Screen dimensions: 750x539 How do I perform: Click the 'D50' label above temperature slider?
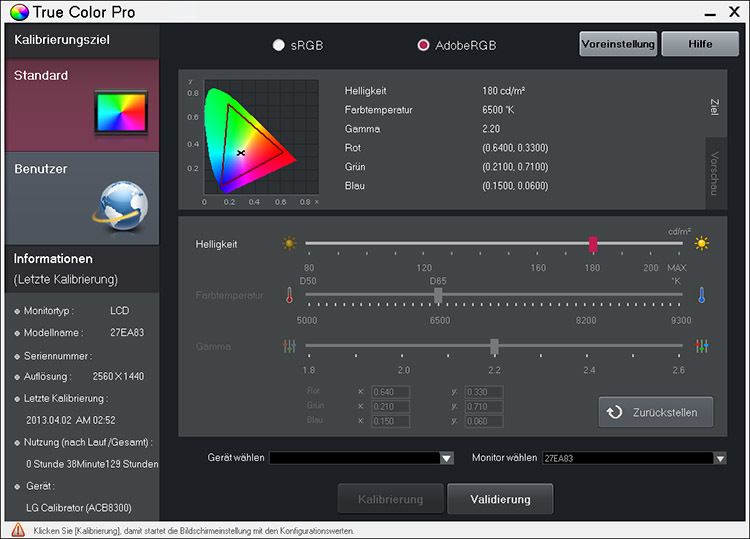(308, 281)
